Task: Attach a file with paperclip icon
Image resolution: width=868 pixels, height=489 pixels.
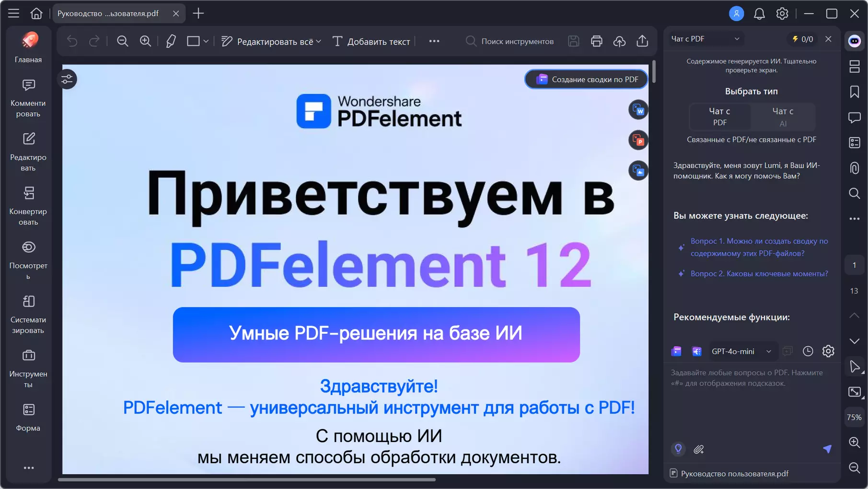Action: coord(699,449)
